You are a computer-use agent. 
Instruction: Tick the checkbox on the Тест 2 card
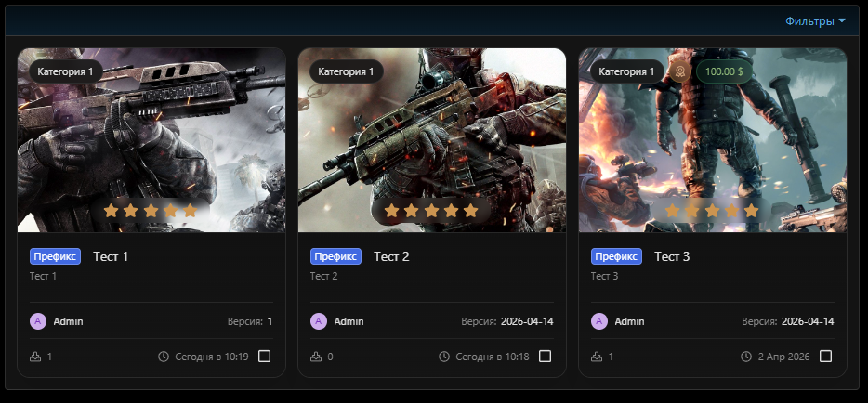(x=546, y=357)
